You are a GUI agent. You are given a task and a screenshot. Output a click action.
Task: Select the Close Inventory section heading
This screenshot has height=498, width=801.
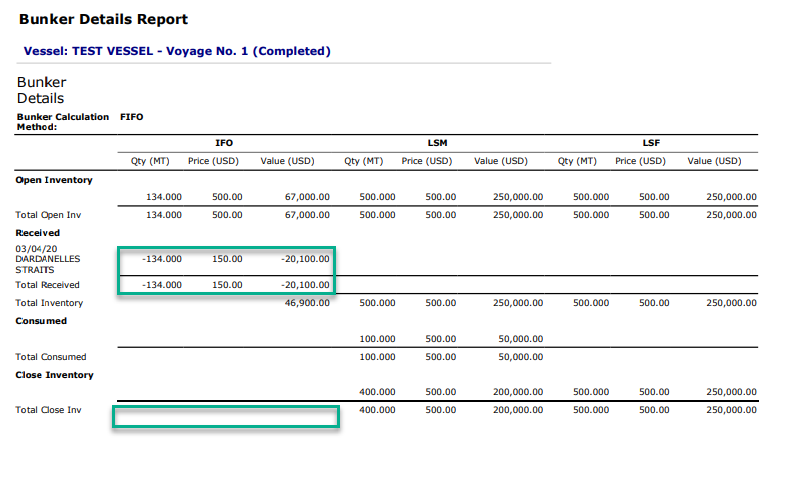tap(55, 375)
